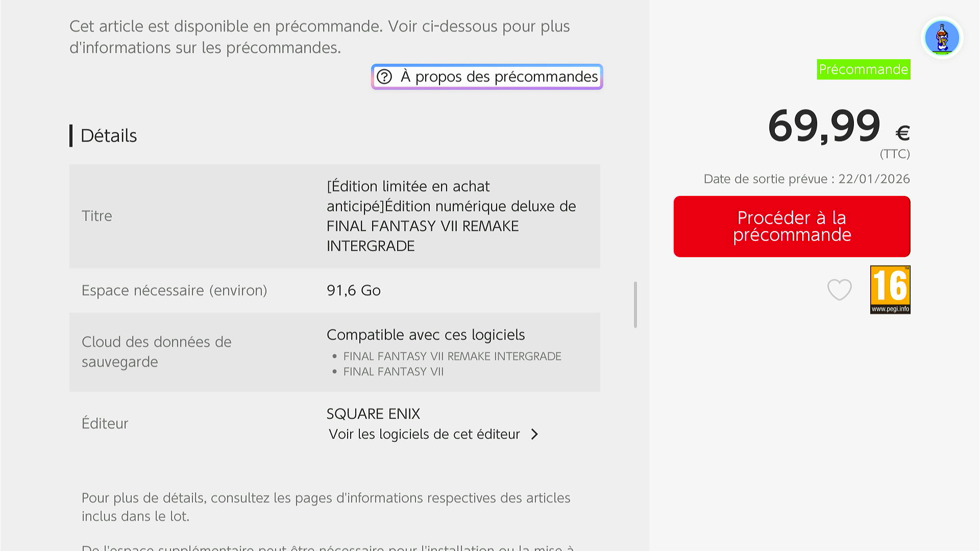980x551 pixels.
Task: Click the 69,99 price figure
Action: (824, 126)
